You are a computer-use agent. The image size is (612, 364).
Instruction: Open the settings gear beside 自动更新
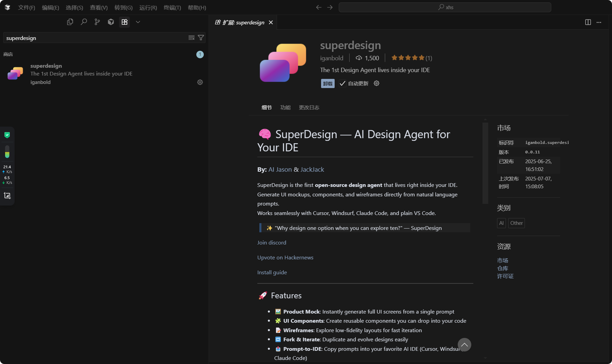pos(376,83)
